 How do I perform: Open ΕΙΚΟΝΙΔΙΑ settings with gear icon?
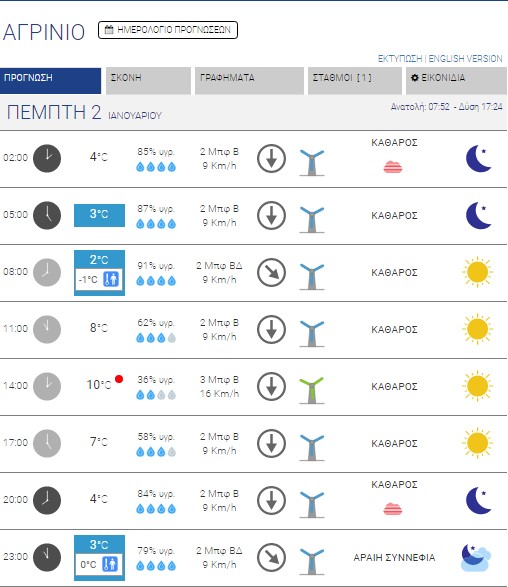pyautogui.click(x=456, y=80)
